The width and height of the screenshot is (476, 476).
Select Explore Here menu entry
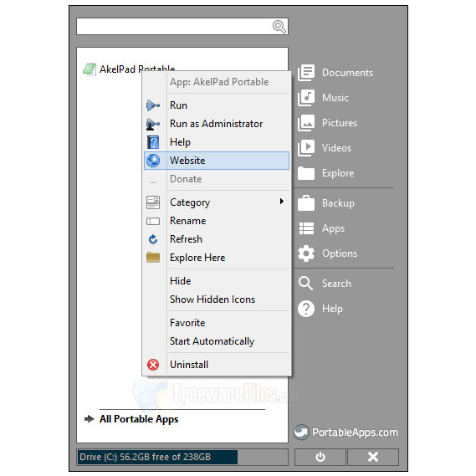[x=217, y=258]
